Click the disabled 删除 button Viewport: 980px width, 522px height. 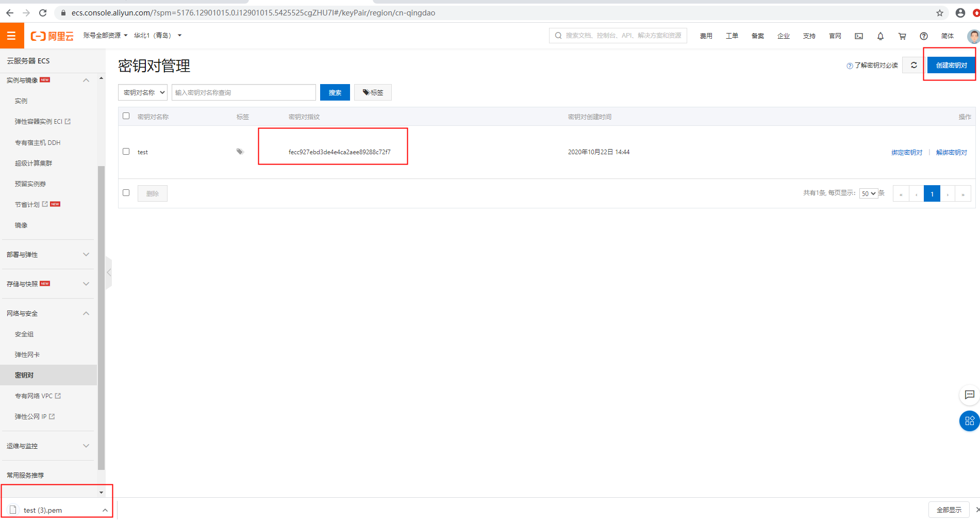[x=153, y=193]
